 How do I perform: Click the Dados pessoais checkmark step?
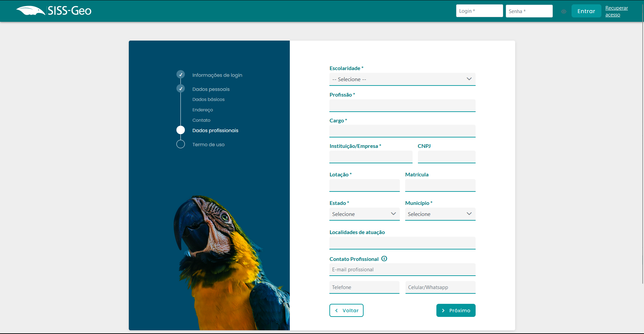[x=180, y=89]
